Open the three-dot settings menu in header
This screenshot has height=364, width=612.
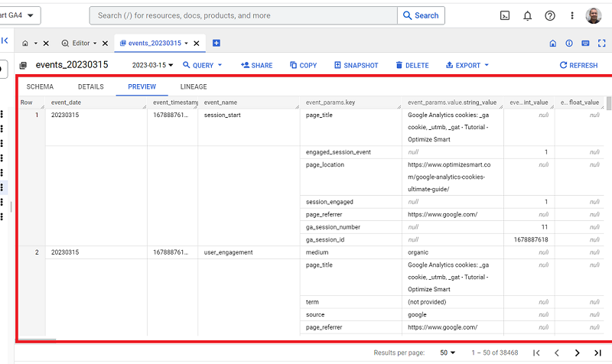[572, 15]
